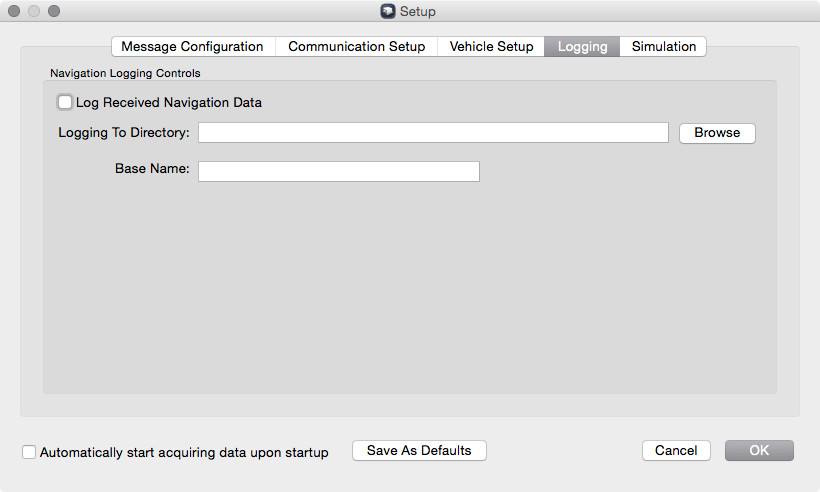Click the Save As Defaults button

419,451
